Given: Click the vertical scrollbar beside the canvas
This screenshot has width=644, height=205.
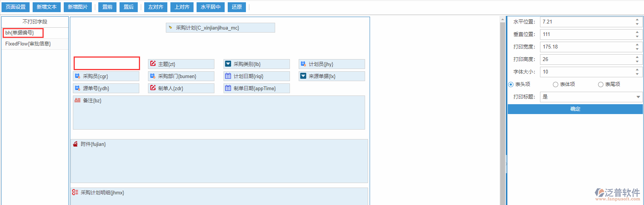Looking at the screenshot, I should tap(502, 114).
